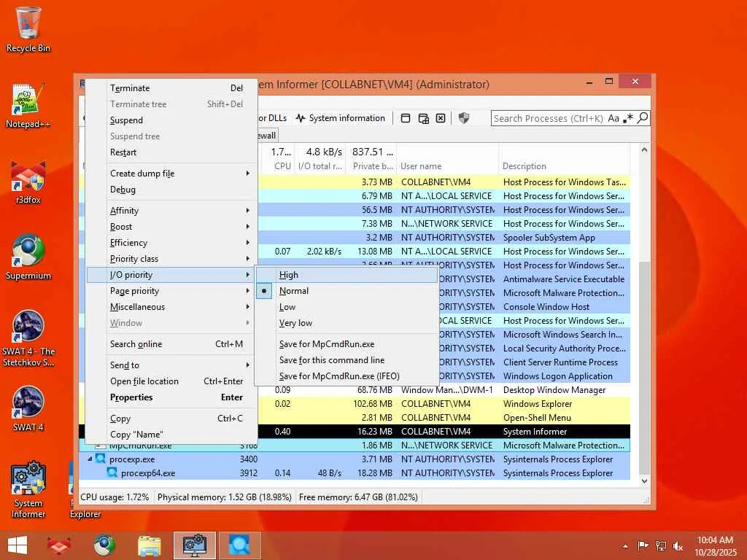
Task: Toggle regex search option icon
Action: (628, 118)
